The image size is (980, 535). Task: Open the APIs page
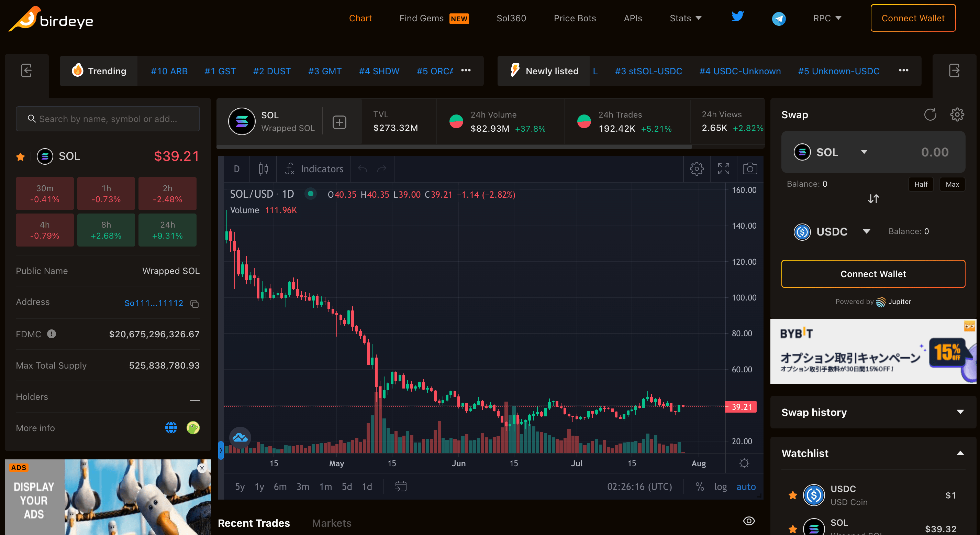633,18
